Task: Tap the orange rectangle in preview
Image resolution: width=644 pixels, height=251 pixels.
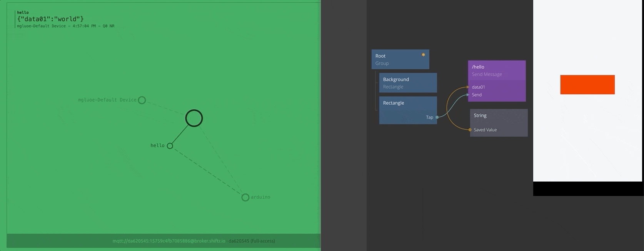Action: (x=587, y=85)
